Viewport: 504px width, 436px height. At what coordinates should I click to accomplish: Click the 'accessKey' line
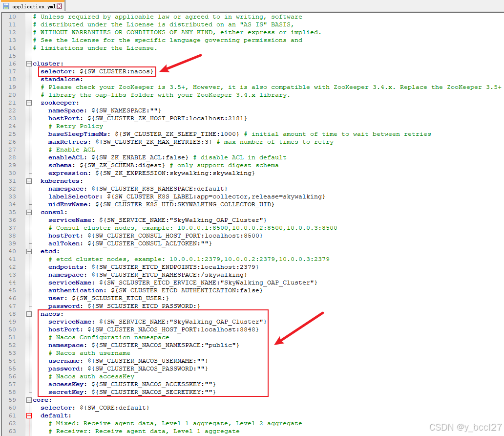(132, 385)
